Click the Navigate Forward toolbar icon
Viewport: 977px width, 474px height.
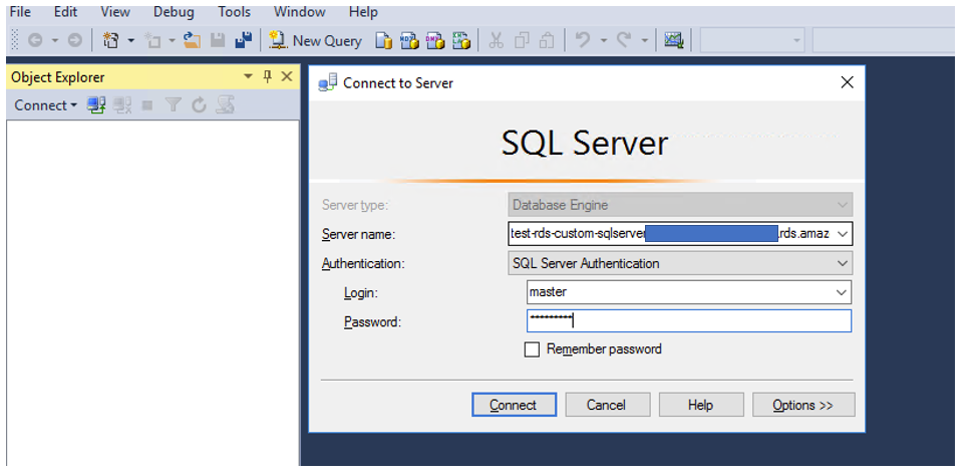pos(75,40)
